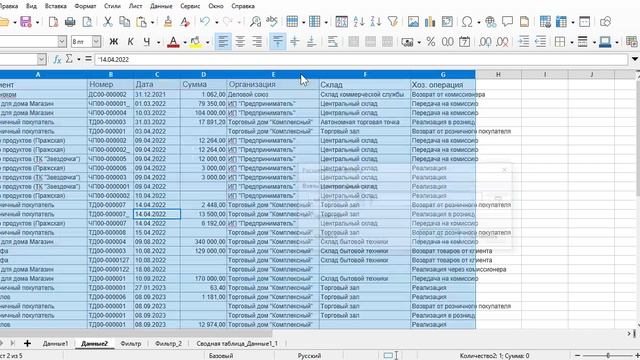This screenshot has width=640, height=360.
Task: Insert a comment bubble icon
Action: click(507, 22)
